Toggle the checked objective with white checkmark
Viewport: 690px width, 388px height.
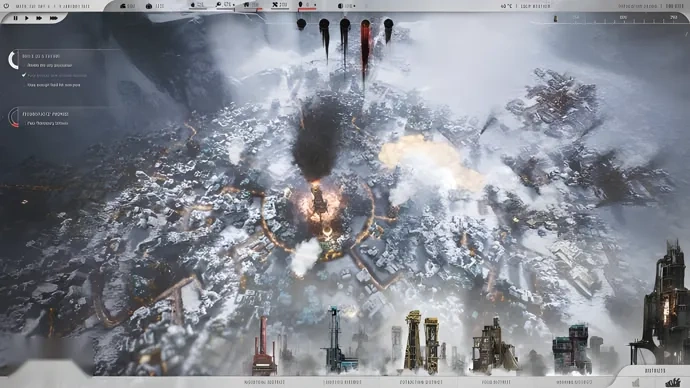pos(24,75)
